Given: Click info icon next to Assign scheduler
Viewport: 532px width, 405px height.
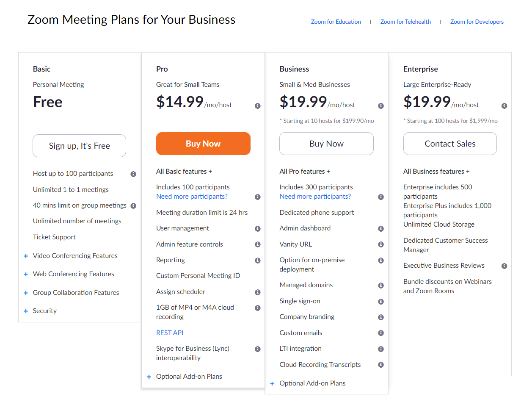Looking at the screenshot, I should (x=257, y=292).
